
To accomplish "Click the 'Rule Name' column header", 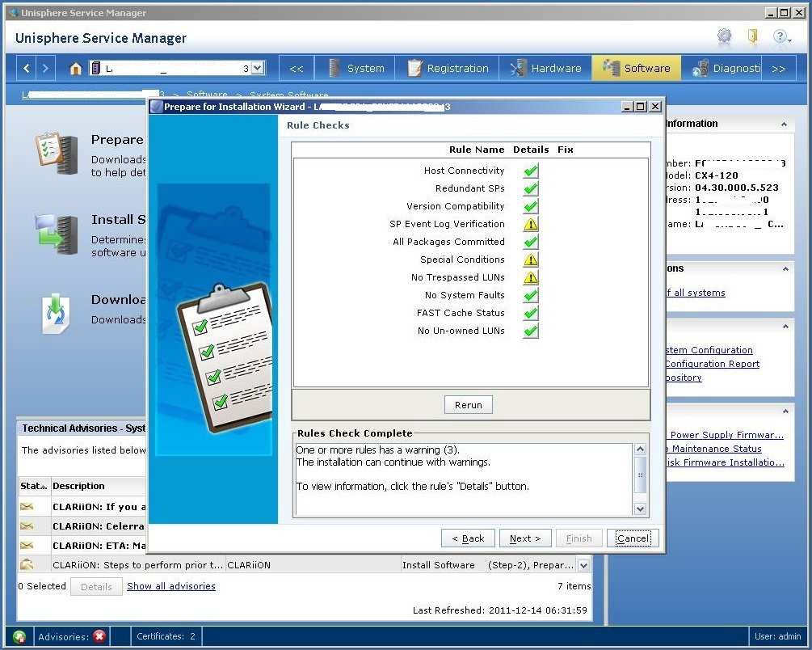I will (477, 150).
